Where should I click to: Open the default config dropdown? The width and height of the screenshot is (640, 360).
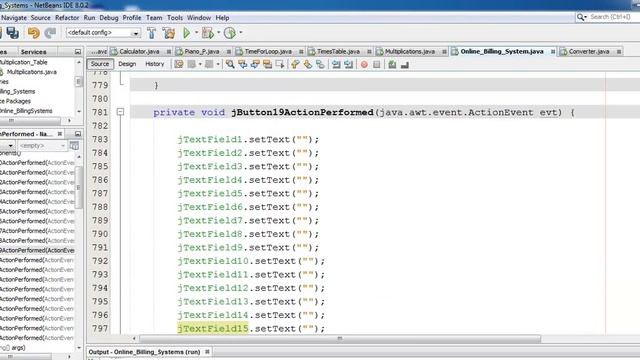[135, 33]
